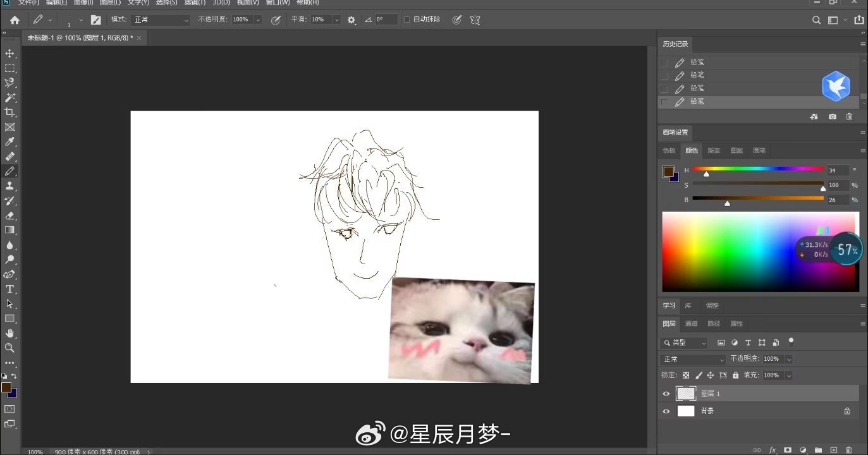Select the 图层 1 layer thumbnail
868x455 pixels.
coord(686,394)
